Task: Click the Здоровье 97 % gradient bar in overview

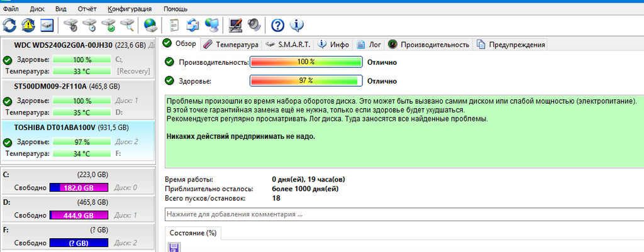Action: [306, 81]
